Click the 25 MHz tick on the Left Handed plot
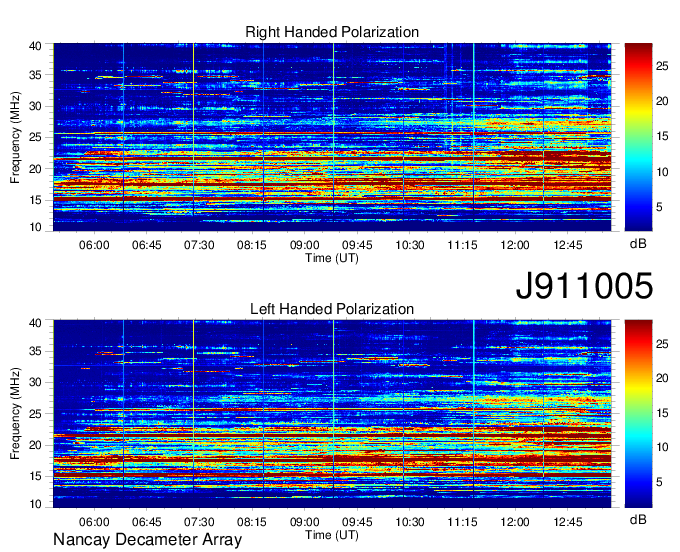Screen dimensions: 680x552 pos(35,414)
